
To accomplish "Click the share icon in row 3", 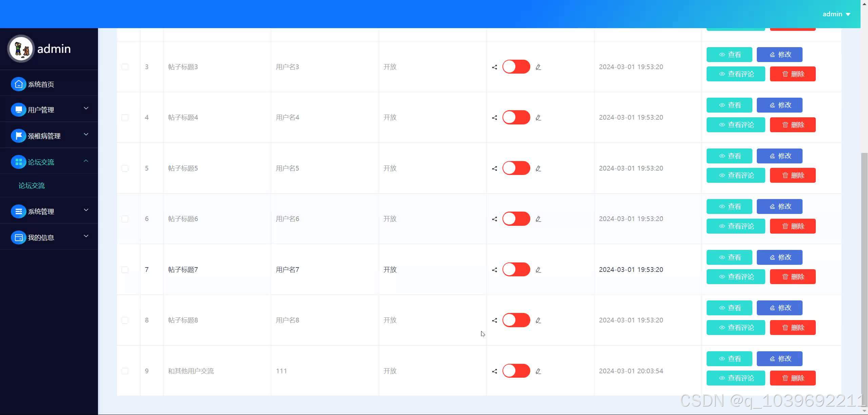I will tap(494, 67).
